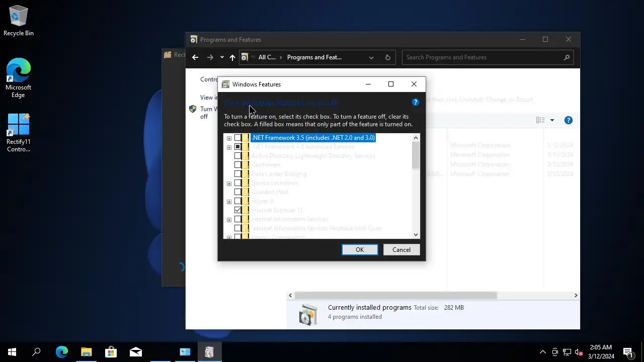
Task: Launch Microsoft Edge from the taskbar
Action: 61,352
